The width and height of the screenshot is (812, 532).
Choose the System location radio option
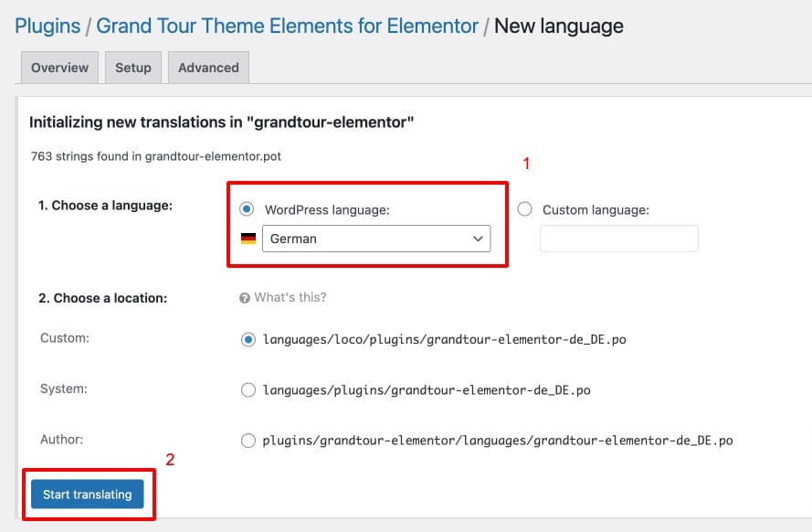pyautogui.click(x=248, y=389)
